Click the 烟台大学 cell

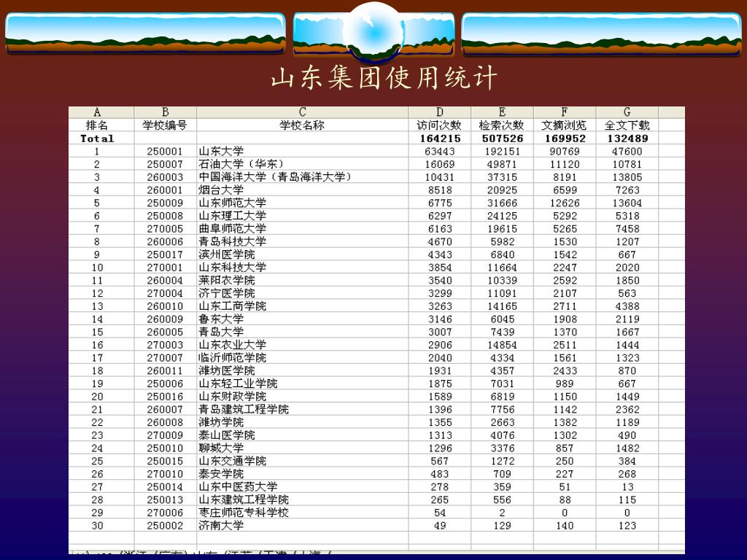point(303,190)
